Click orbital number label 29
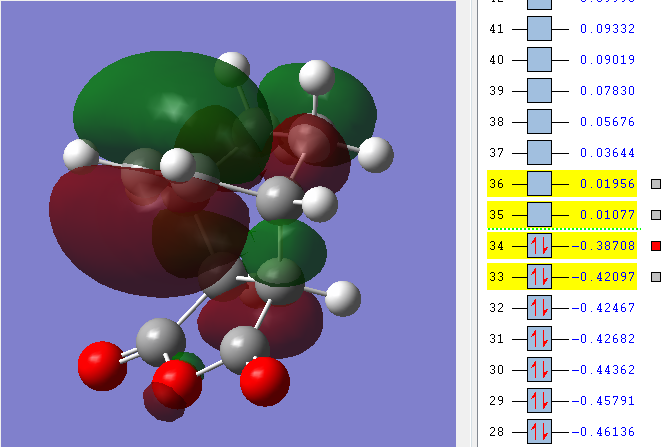This screenshot has height=447, width=668. (497, 401)
